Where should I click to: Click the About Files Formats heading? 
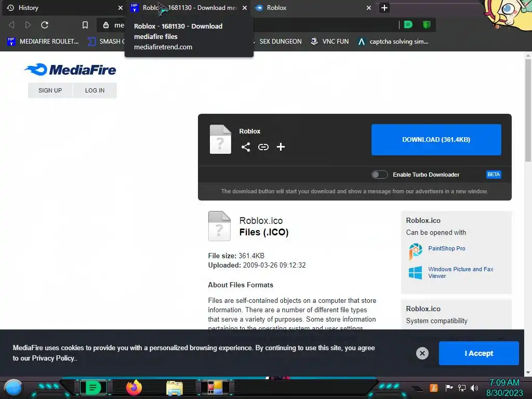pyautogui.click(x=241, y=285)
